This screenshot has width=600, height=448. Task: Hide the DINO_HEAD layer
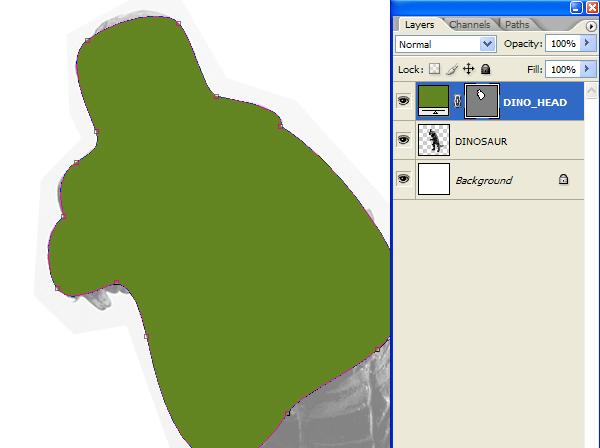click(403, 101)
